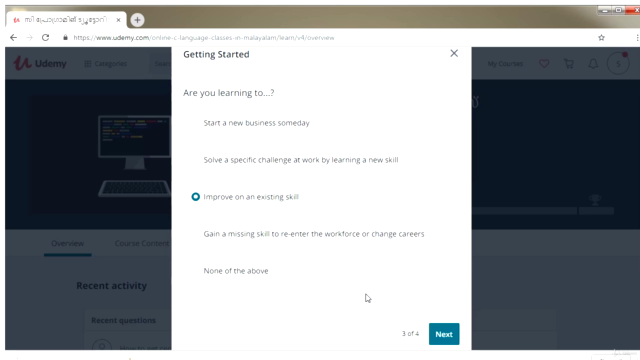This screenshot has width=640, height=360.
Task: Click the Udemy logo
Action: (x=40, y=63)
